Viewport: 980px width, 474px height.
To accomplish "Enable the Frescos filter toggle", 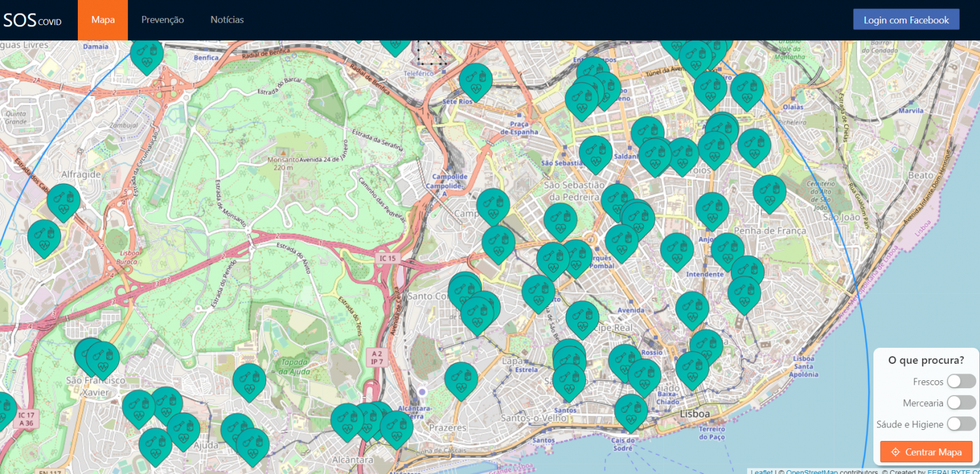I will tap(961, 382).
